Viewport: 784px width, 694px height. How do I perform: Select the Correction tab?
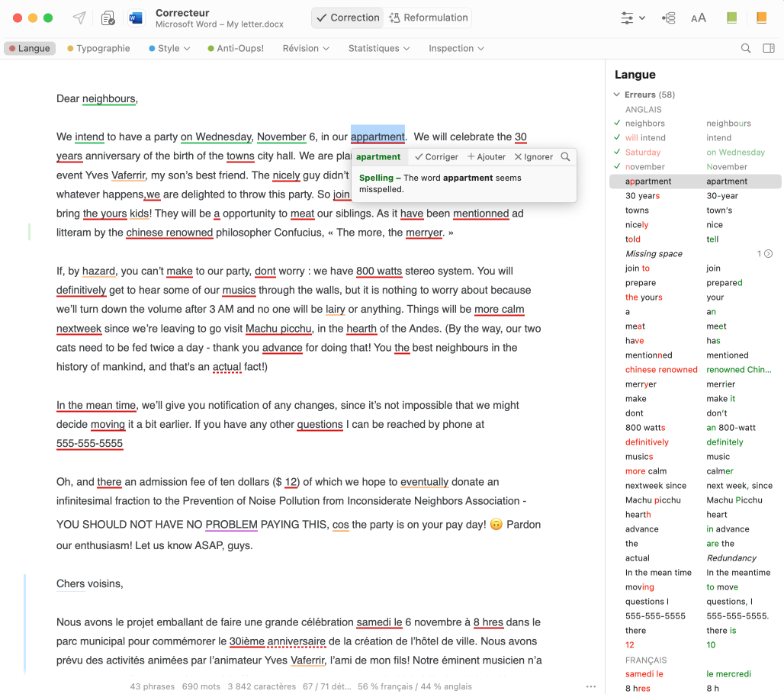pyautogui.click(x=348, y=18)
